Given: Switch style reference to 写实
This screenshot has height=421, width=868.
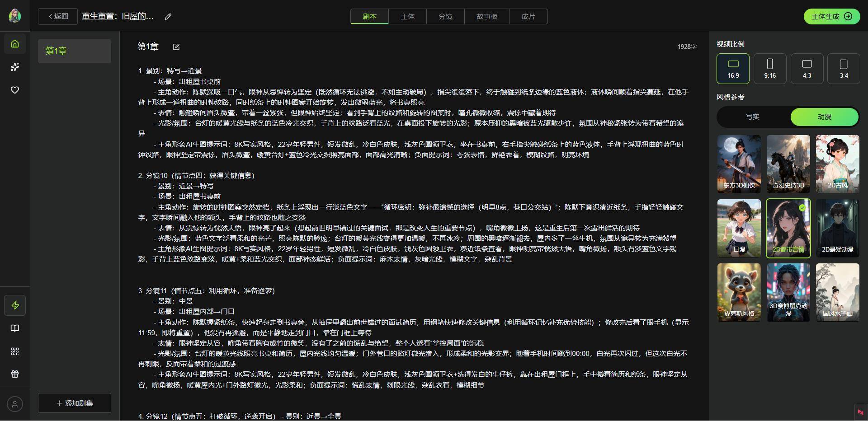Looking at the screenshot, I should (753, 117).
